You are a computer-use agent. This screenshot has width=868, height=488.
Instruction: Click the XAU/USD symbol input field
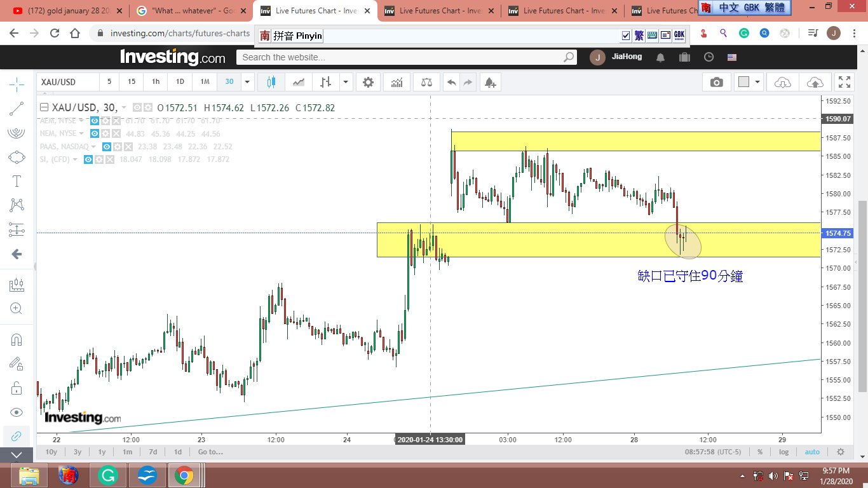[69, 82]
